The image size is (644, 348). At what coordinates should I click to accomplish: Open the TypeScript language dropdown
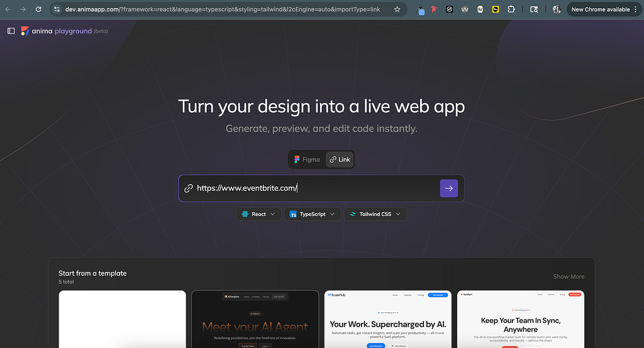tap(313, 214)
